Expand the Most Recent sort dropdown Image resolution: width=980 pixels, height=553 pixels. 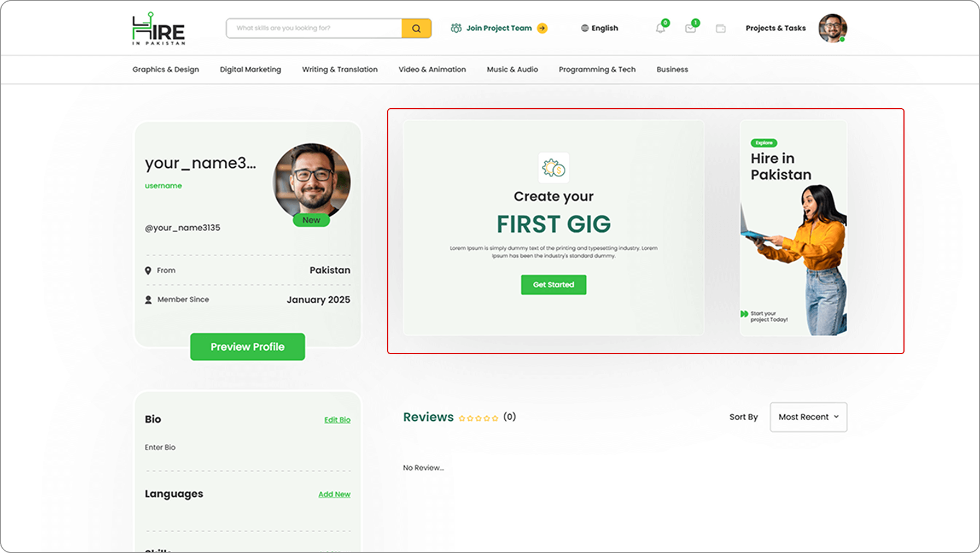[808, 417]
